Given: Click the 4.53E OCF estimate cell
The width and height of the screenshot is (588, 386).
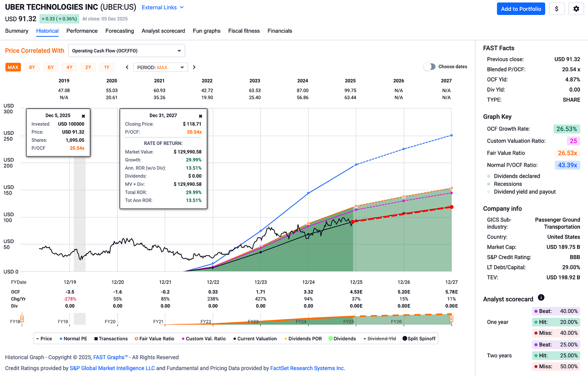Looking at the screenshot, I should pos(356,292).
